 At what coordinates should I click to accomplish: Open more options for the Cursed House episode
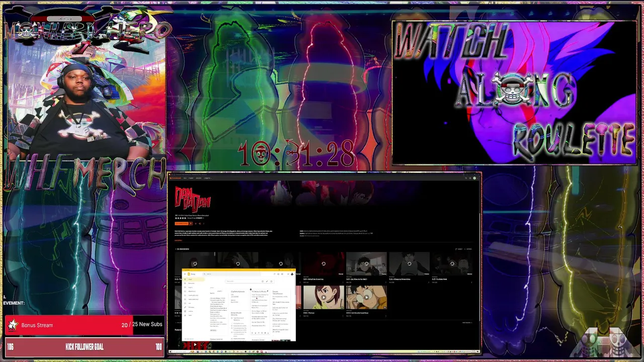pyautogui.click(x=385, y=316)
